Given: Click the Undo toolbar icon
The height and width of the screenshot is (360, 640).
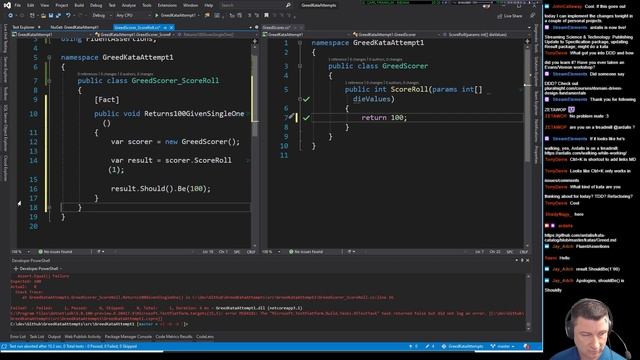Looking at the screenshot, I should click(68, 16).
